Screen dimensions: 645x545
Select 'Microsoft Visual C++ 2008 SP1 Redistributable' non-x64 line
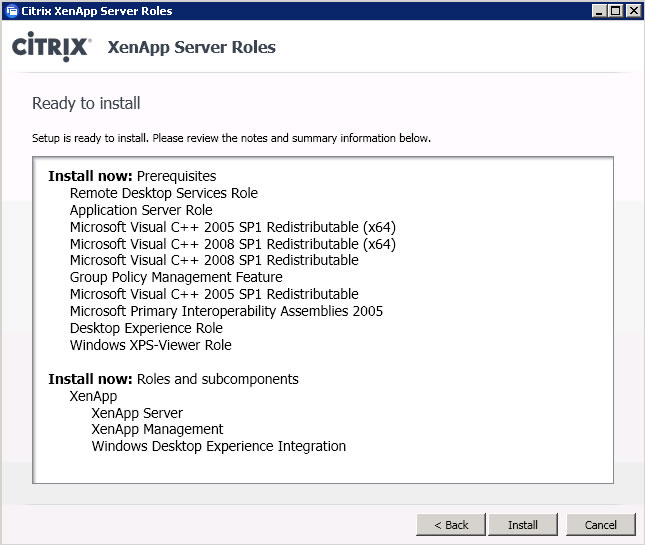point(214,260)
